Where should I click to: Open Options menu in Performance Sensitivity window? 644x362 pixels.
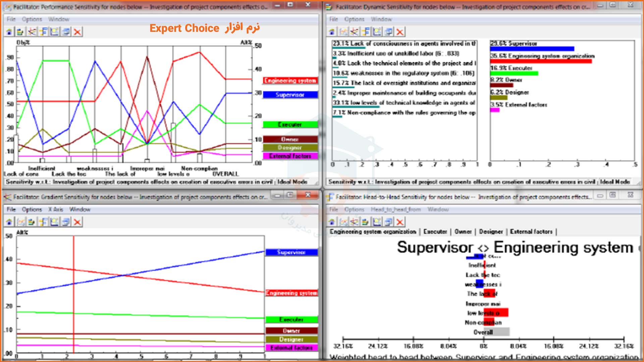32,19
